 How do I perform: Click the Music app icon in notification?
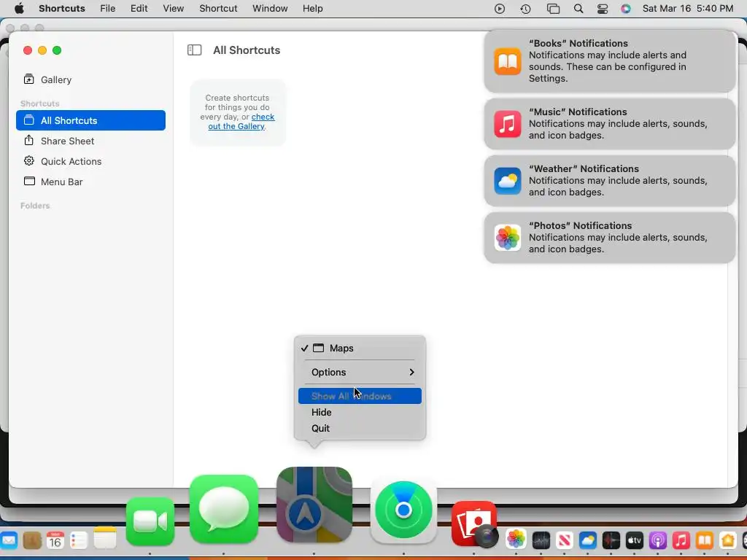pyautogui.click(x=508, y=124)
